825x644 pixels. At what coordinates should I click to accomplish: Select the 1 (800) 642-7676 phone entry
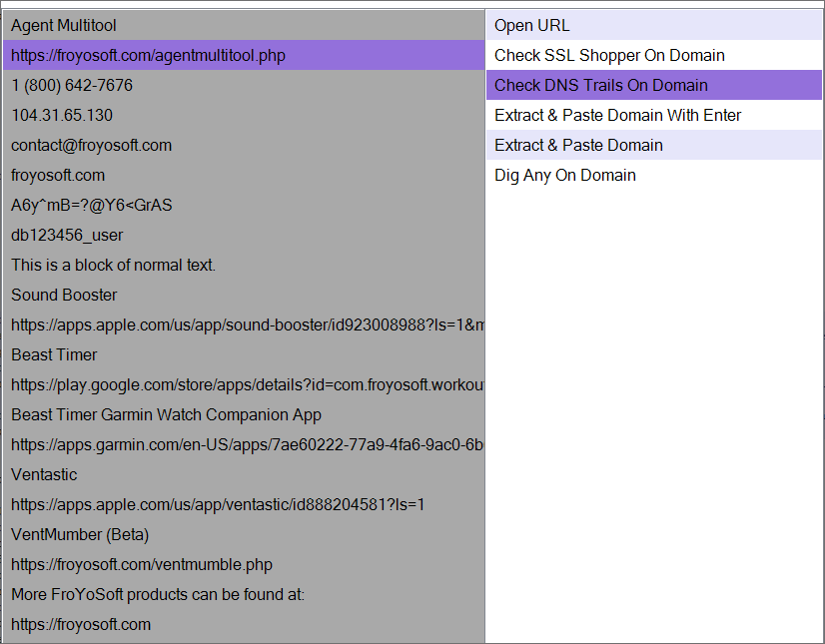244,85
